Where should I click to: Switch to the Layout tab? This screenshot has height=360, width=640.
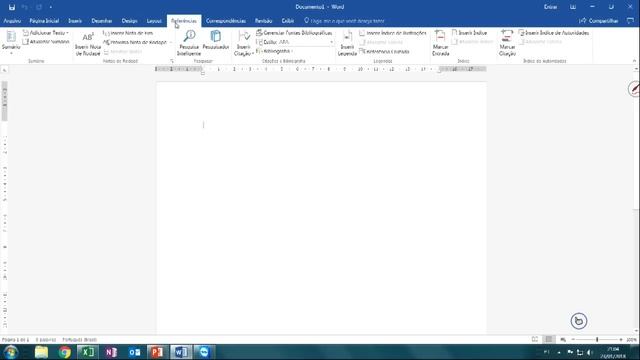[154, 21]
